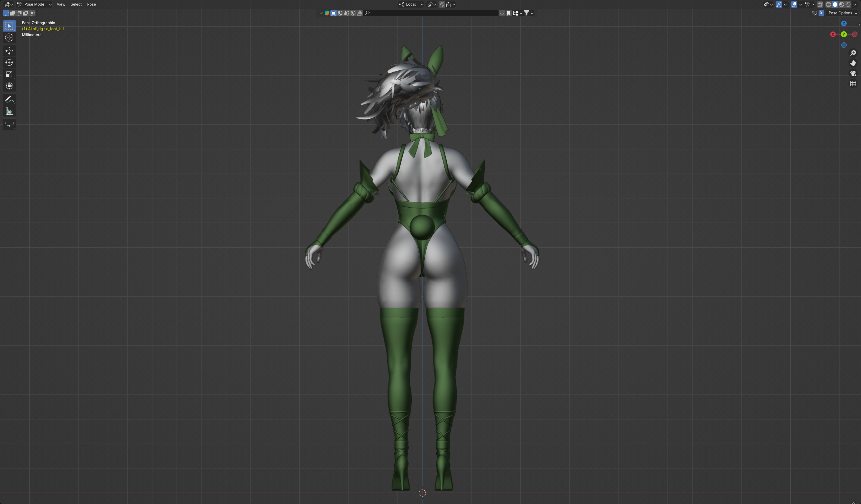Viewport: 861px width, 504px height.
Task: Toggle the camera view button
Action: point(853,73)
